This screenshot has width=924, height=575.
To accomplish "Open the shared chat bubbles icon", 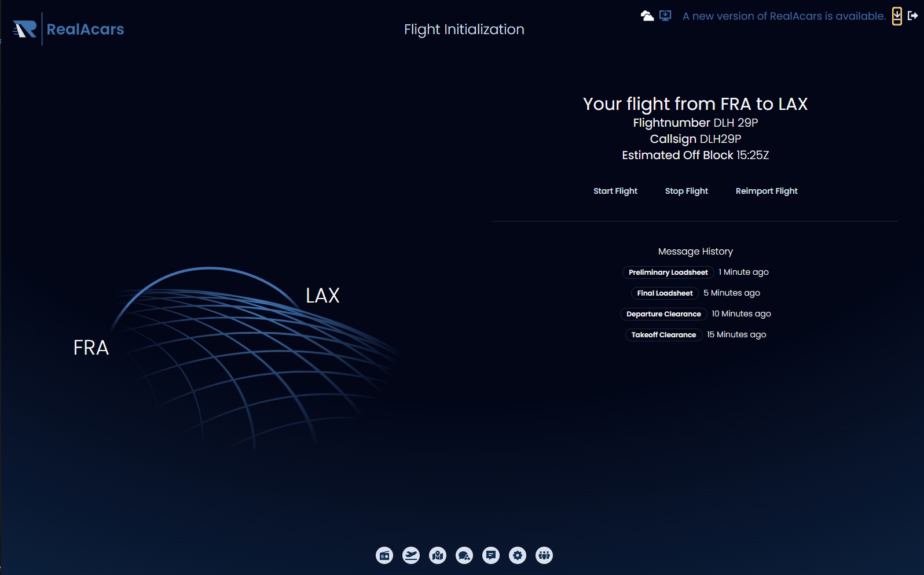I will click(464, 555).
